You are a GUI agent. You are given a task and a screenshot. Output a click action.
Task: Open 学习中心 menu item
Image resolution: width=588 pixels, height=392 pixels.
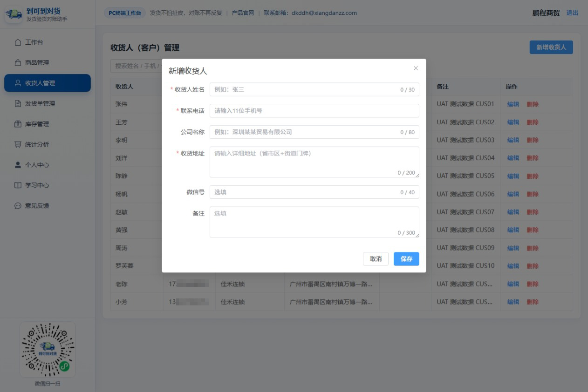(48, 186)
